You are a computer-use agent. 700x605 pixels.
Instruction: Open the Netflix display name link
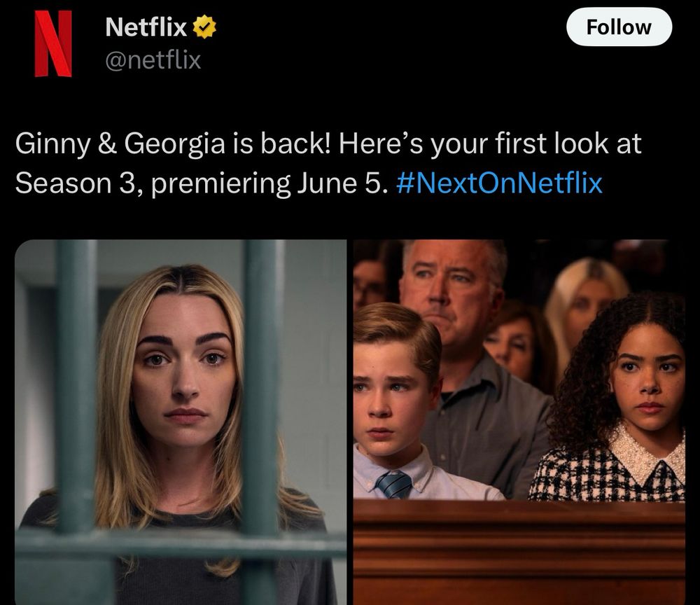tap(146, 27)
